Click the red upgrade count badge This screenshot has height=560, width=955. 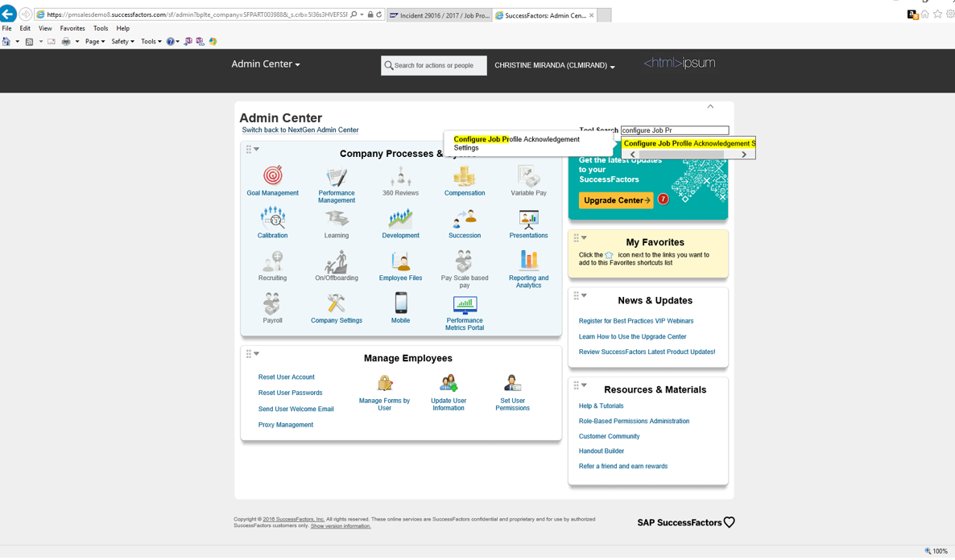coord(663,199)
